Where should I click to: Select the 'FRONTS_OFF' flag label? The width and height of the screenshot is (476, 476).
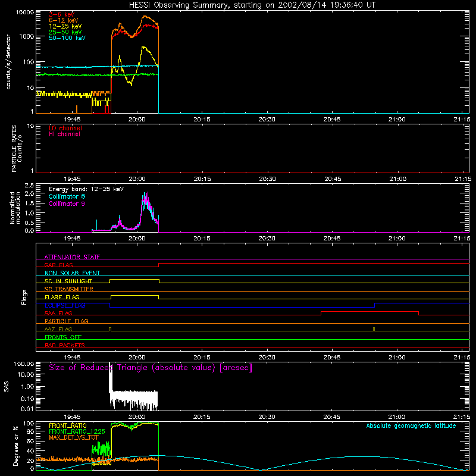click(63, 337)
